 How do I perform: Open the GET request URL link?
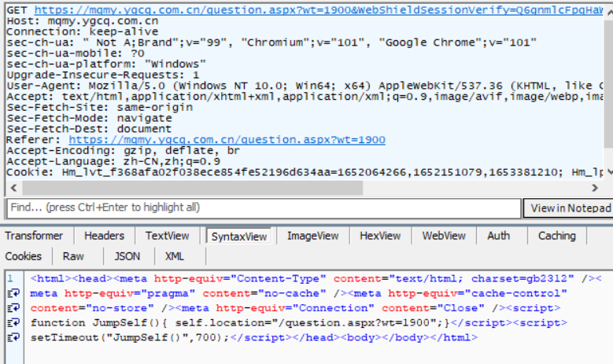[319, 10]
